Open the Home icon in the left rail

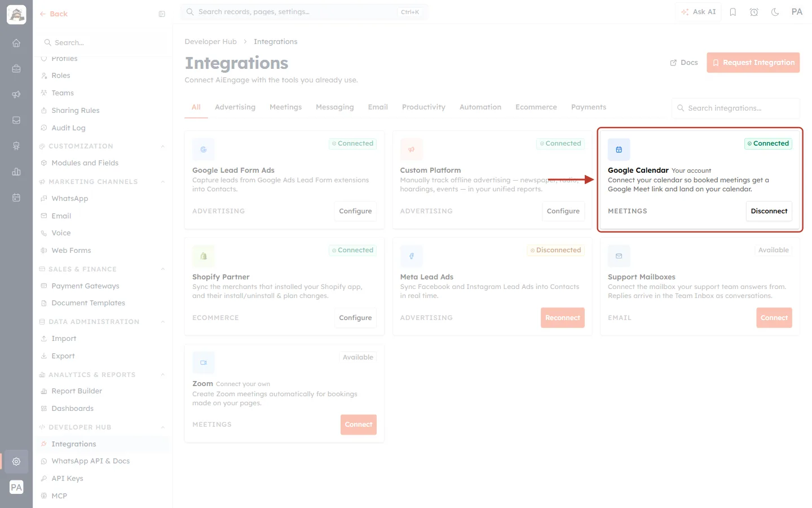click(x=16, y=43)
